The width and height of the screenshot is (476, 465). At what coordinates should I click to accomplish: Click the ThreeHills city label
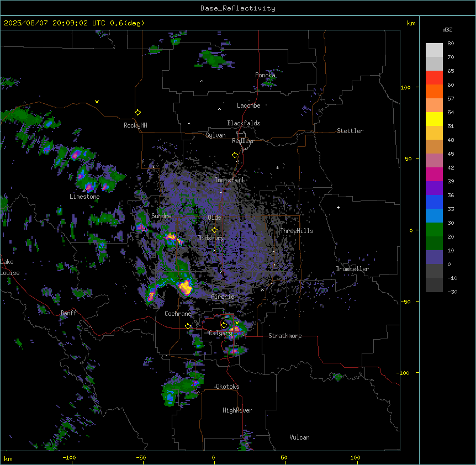(297, 231)
